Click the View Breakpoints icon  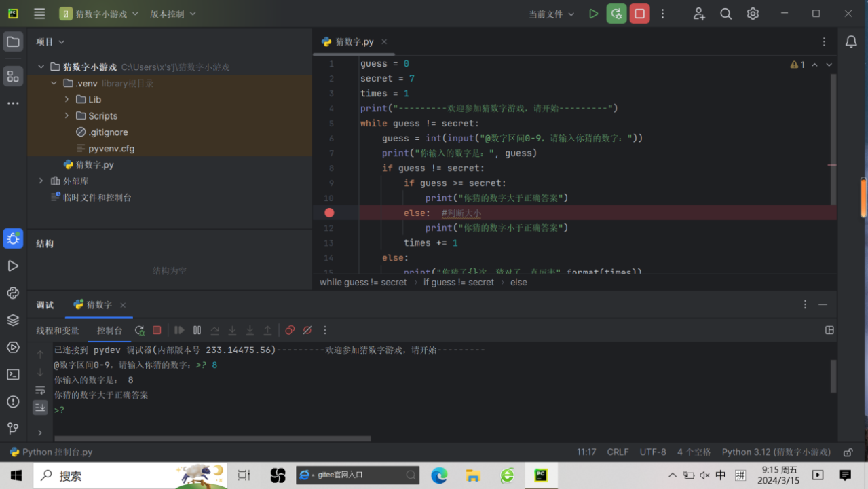pyautogui.click(x=290, y=330)
